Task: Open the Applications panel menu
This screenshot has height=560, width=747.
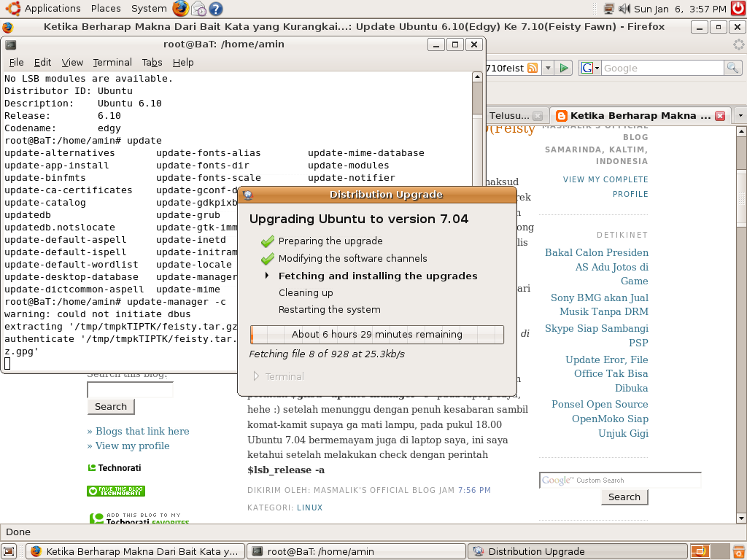Action: [53, 9]
